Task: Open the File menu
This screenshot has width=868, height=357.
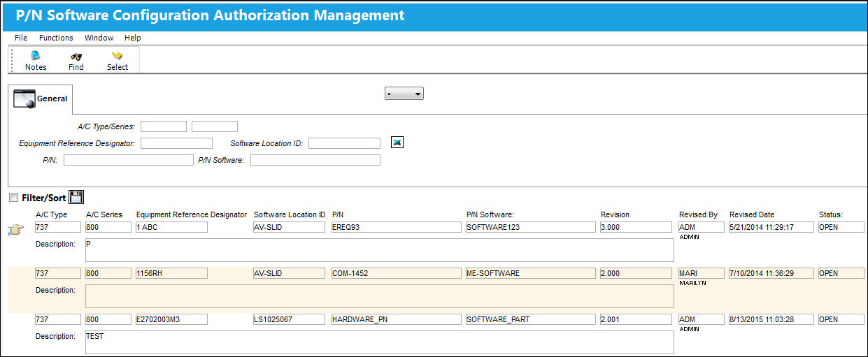Action: [21, 38]
